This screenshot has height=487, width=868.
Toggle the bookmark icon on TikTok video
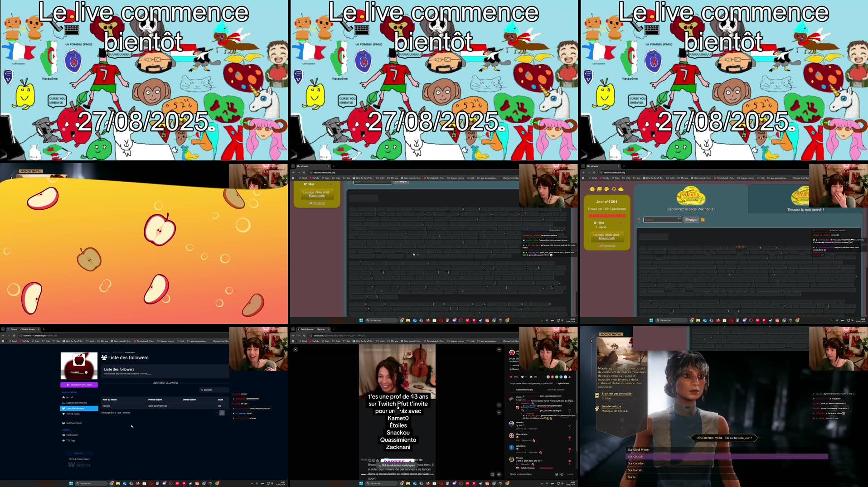point(531,376)
